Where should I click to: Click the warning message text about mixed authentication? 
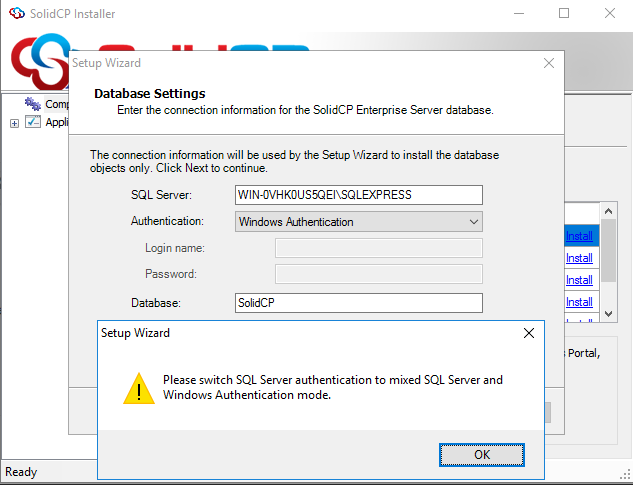coord(333,387)
